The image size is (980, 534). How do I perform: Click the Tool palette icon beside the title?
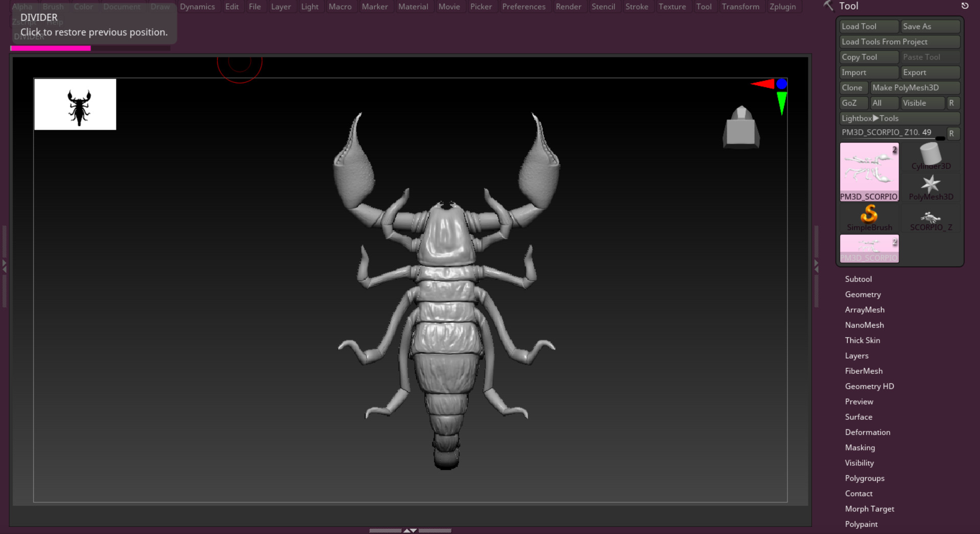[x=828, y=6]
